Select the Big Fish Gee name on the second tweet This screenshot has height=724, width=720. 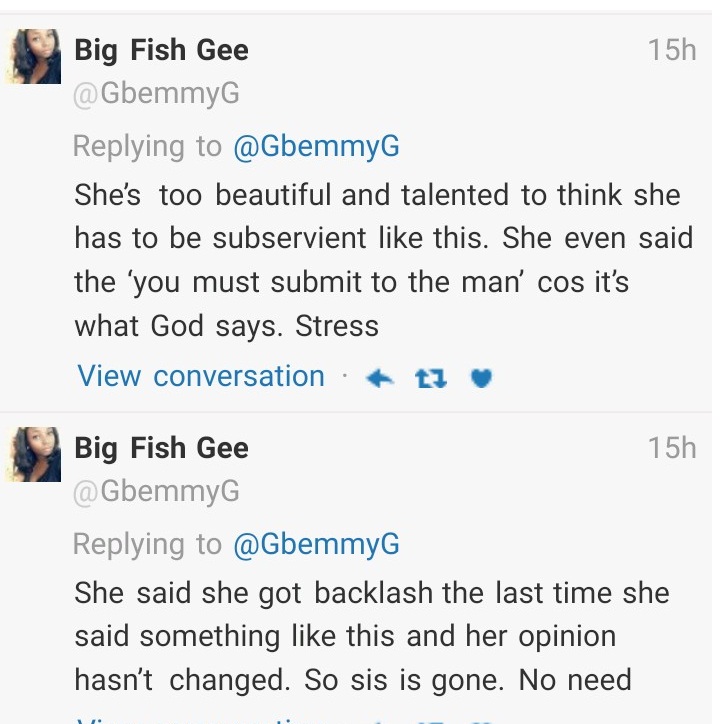pyautogui.click(x=162, y=447)
